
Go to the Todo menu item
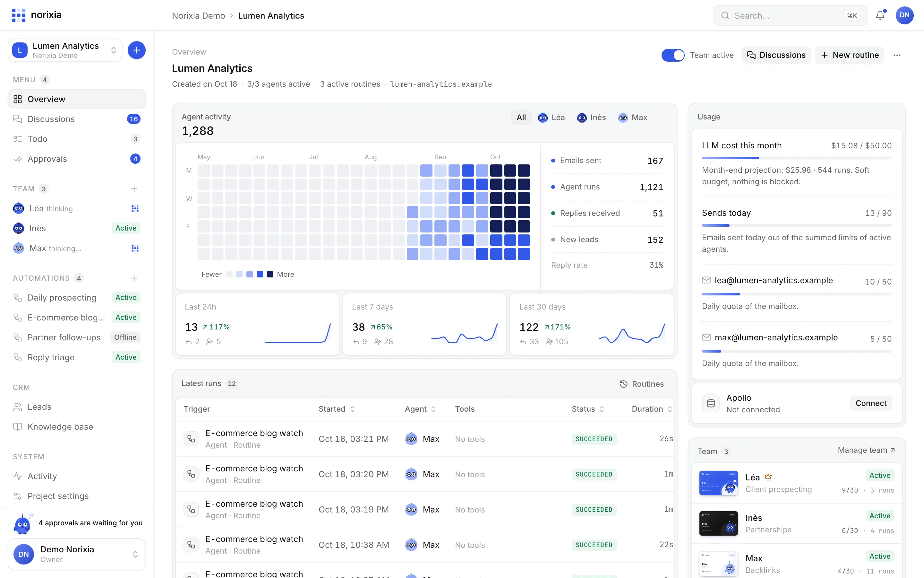tap(76, 139)
